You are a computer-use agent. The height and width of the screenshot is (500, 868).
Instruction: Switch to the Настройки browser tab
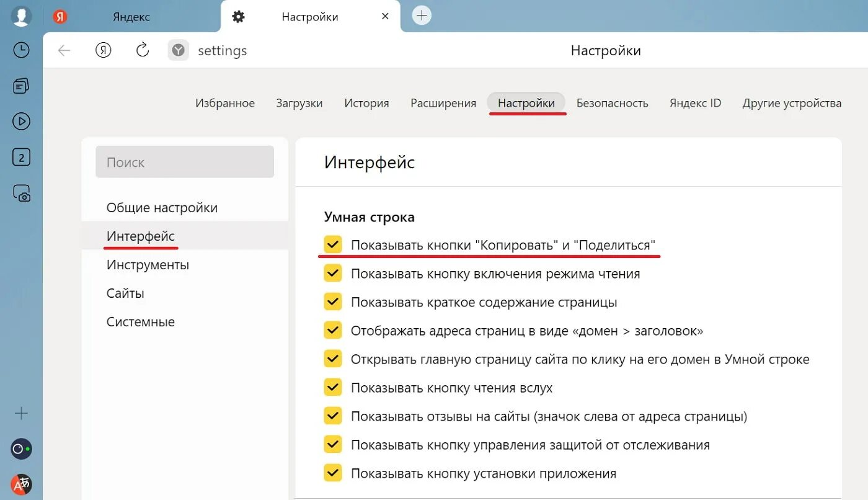(310, 17)
